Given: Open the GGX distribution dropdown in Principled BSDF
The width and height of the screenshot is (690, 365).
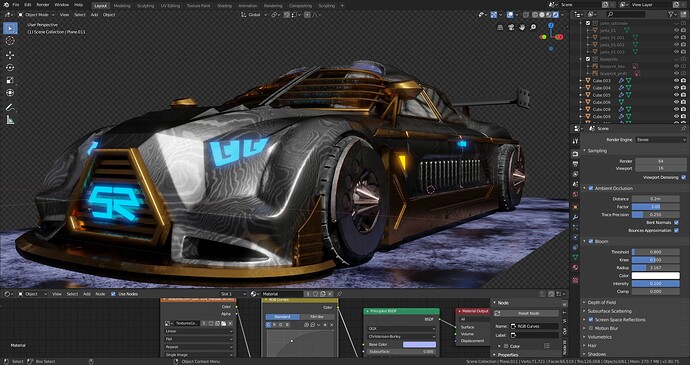Looking at the screenshot, I should coord(401,328).
